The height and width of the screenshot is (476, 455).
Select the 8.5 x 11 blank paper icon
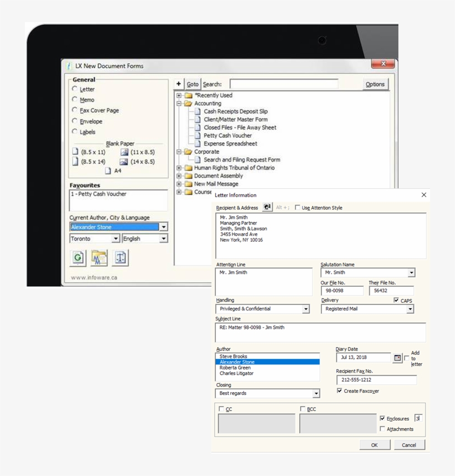74,152
